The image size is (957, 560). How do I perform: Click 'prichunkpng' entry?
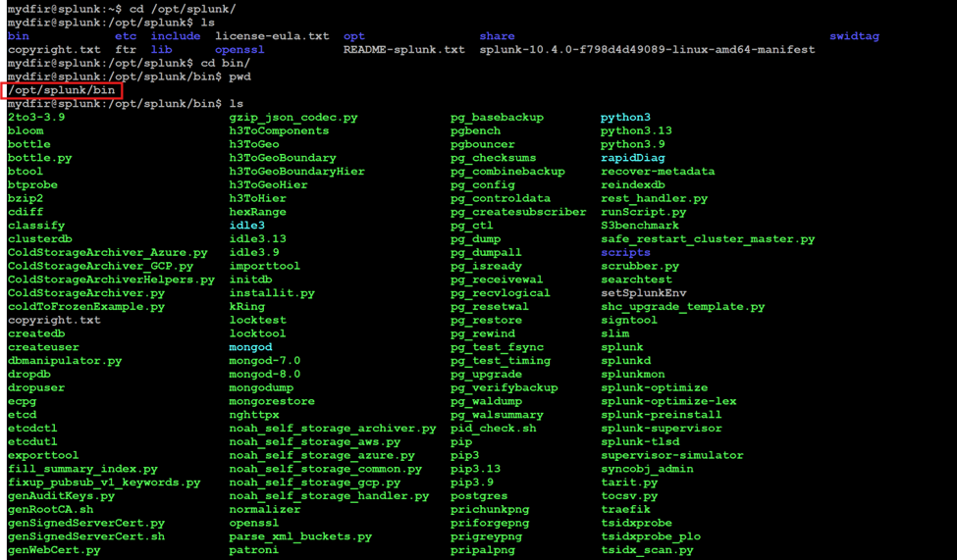pos(490,509)
